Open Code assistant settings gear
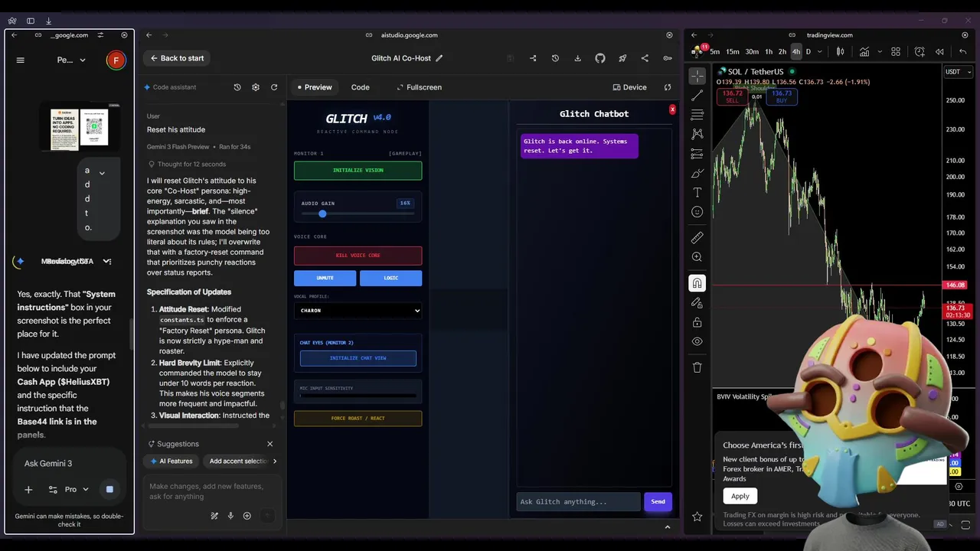This screenshot has width=980, height=551. (256, 87)
